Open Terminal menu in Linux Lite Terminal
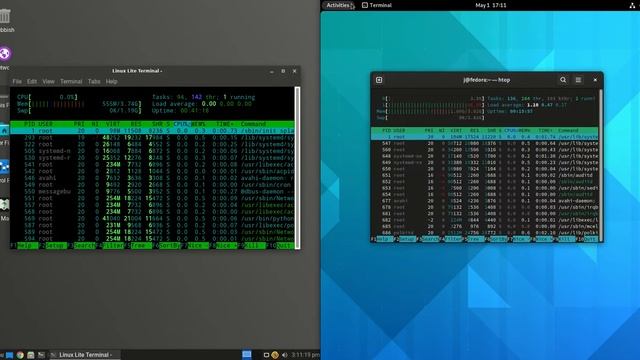Image resolution: width=640 pixels, height=360 pixels. (x=71, y=82)
